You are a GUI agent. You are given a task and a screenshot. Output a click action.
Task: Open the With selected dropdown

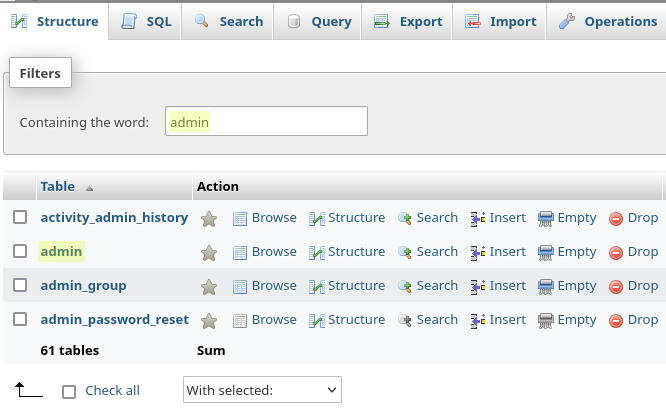[262, 390]
